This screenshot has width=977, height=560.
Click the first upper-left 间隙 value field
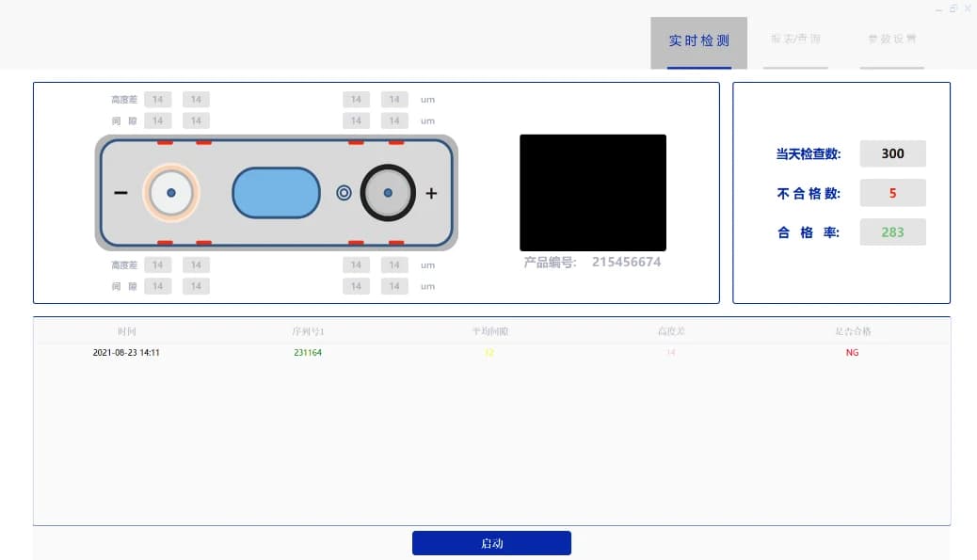[x=157, y=120]
